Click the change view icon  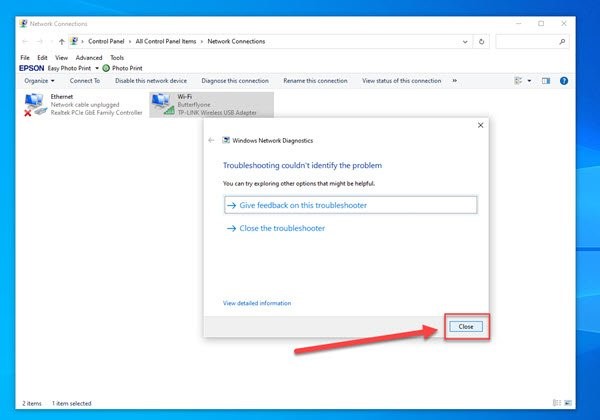[518, 81]
